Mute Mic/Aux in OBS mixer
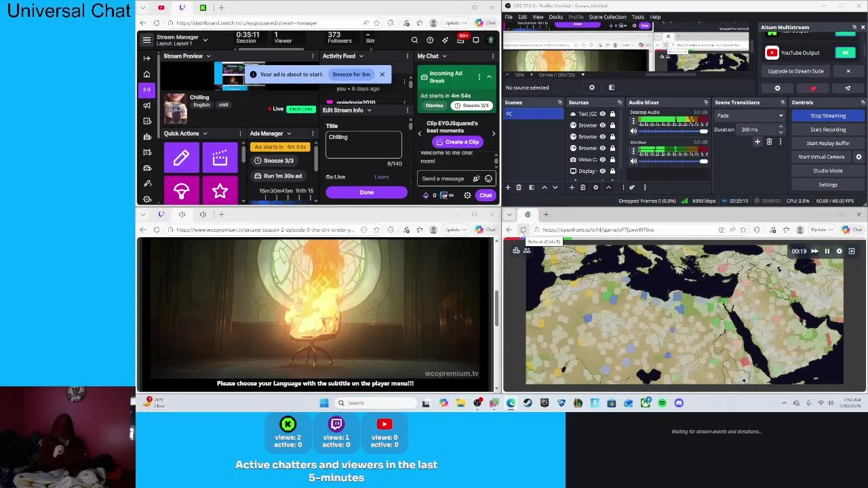This screenshot has height=488, width=868. (634, 161)
